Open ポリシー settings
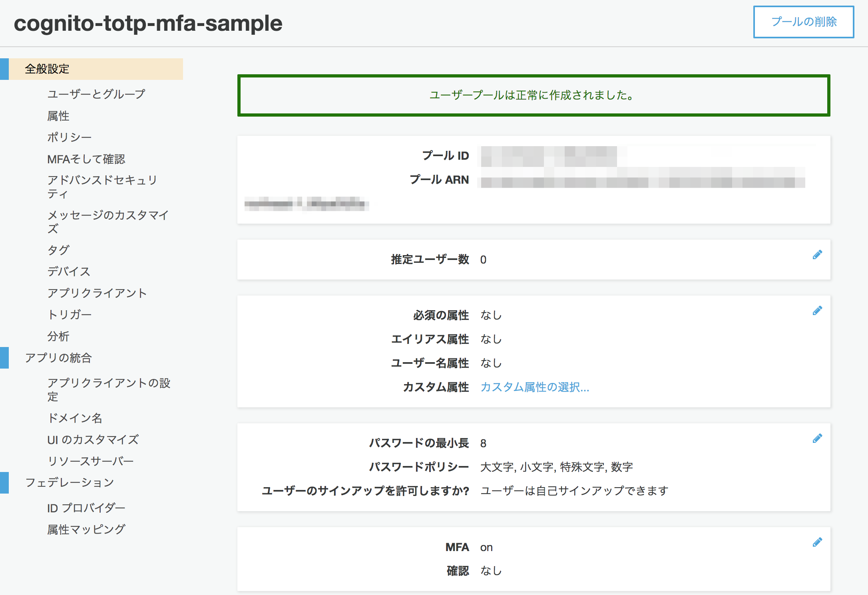 click(69, 137)
